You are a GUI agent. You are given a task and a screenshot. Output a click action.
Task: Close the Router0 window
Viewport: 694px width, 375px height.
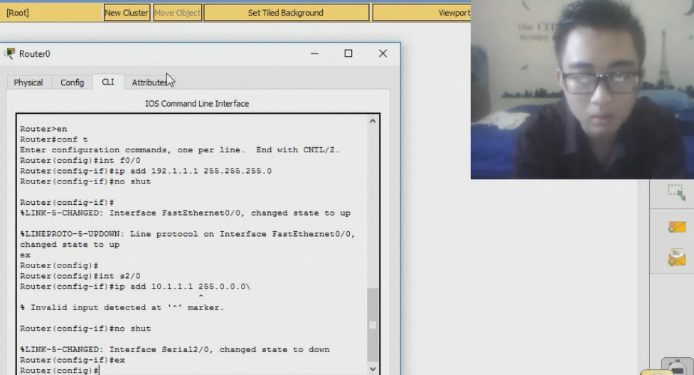pos(383,54)
